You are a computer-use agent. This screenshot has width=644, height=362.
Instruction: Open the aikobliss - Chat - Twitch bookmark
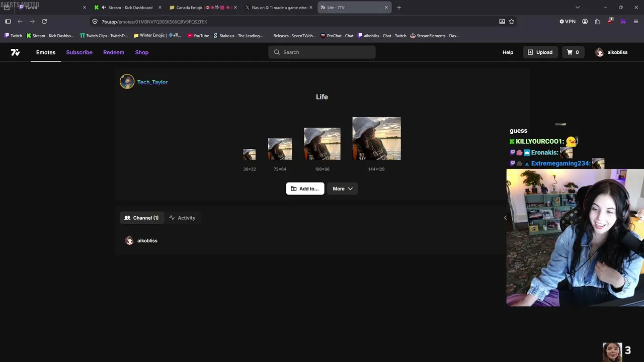point(382,36)
